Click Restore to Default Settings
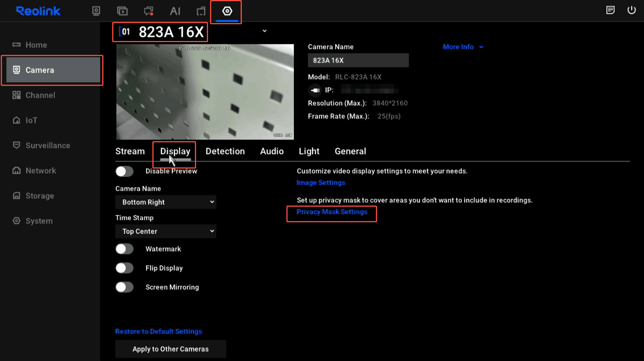This screenshot has width=644, height=361. [x=159, y=331]
